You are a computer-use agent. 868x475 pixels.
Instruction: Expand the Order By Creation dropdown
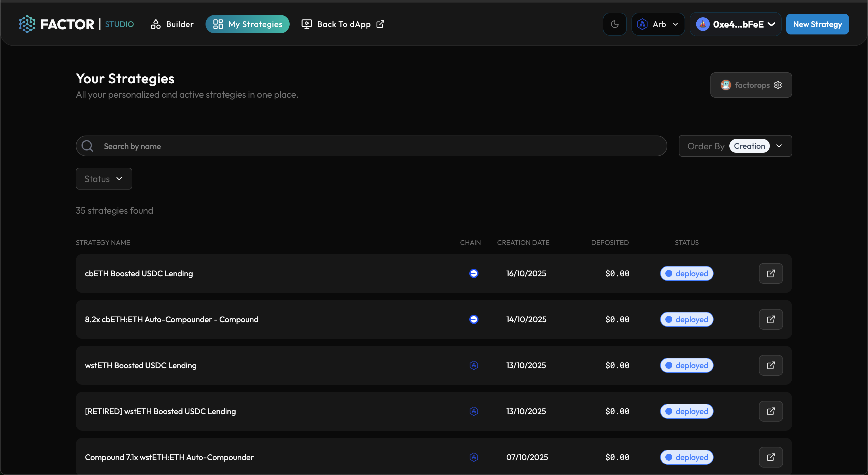735,146
